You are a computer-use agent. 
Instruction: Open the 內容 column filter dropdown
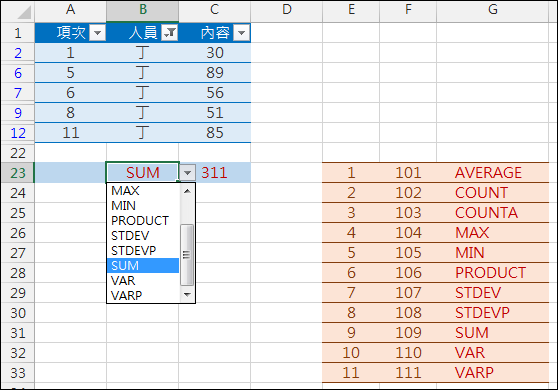pyautogui.click(x=241, y=33)
